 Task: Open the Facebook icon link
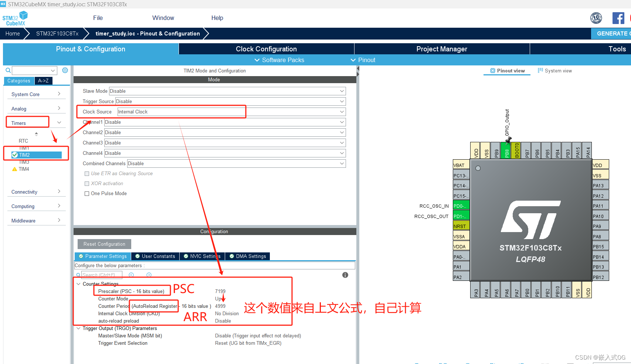(618, 18)
